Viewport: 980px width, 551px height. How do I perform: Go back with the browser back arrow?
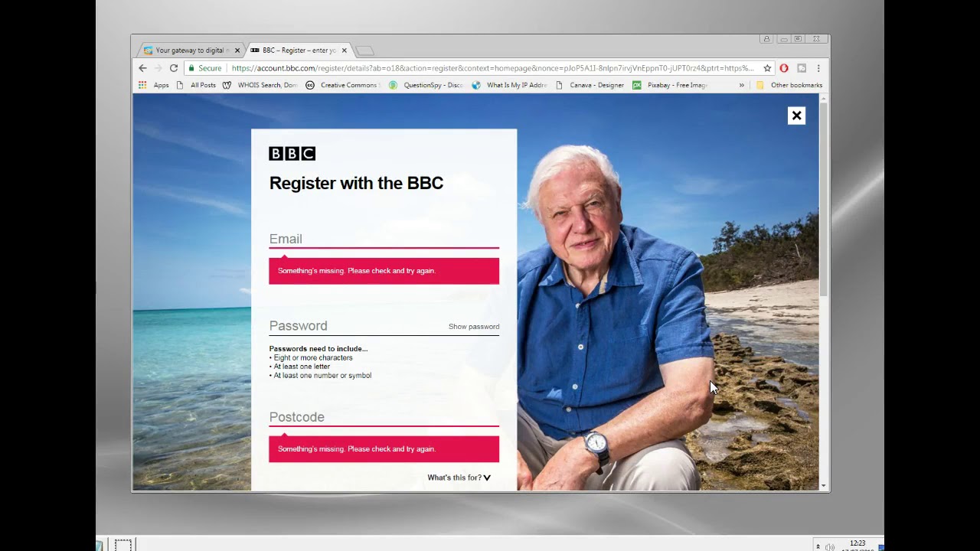(142, 68)
